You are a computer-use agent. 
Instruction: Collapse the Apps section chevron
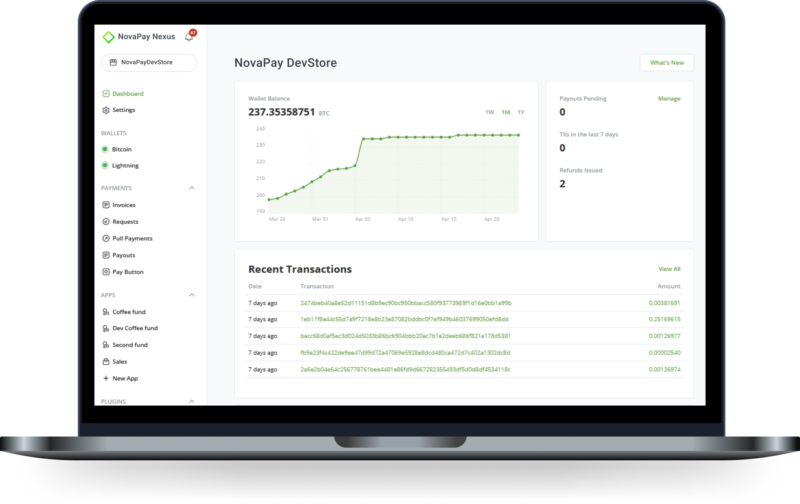pyautogui.click(x=191, y=296)
